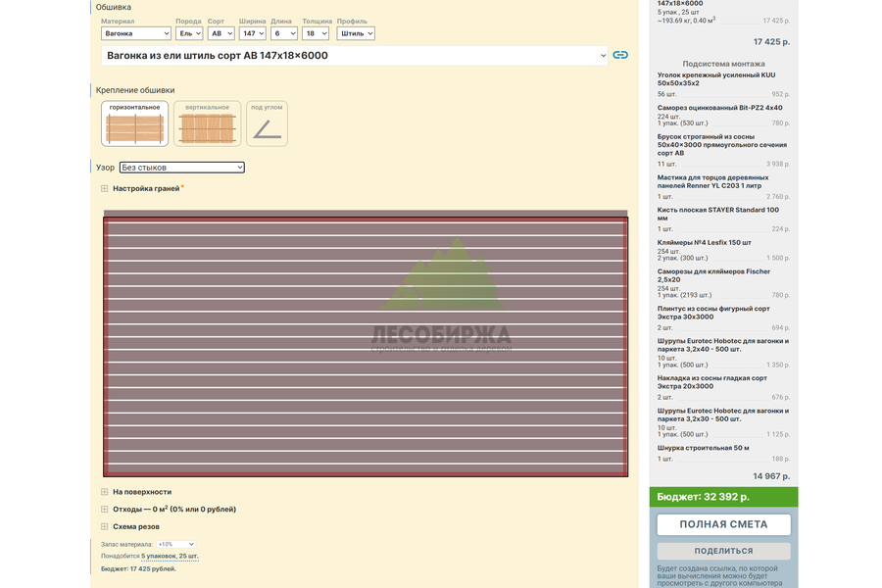Viewport: 882px width, 588px height.
Task: Click 'Кляймеры №4 Lesfix 150 шт' item
Action: click(705, 242)
